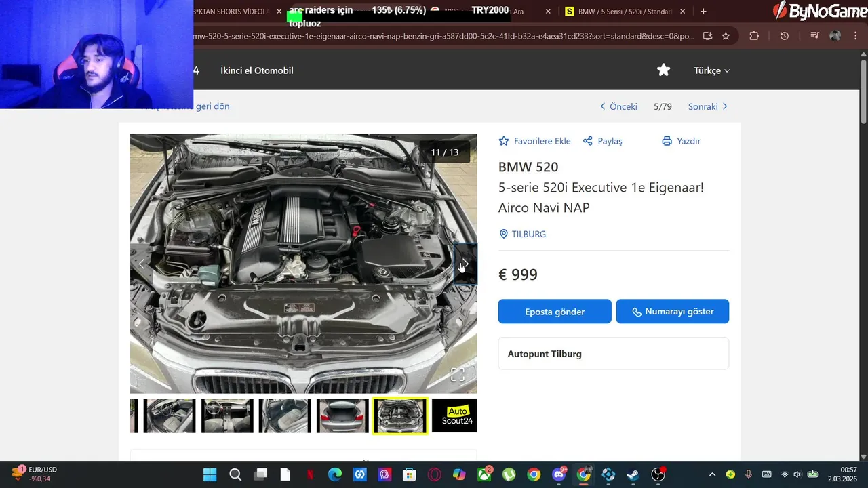Select the AutoScout24 logo thumbnail
Viewport: 868px width, 488px height.
454,415
